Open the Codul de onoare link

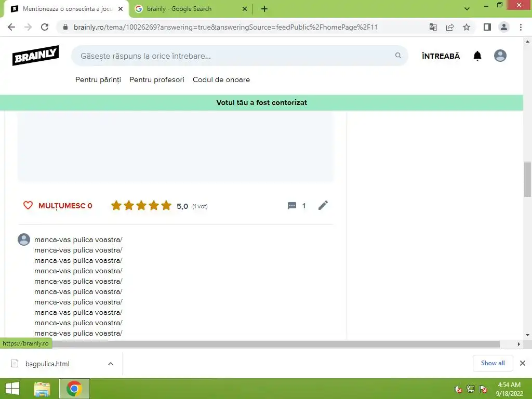pos(221,79)
